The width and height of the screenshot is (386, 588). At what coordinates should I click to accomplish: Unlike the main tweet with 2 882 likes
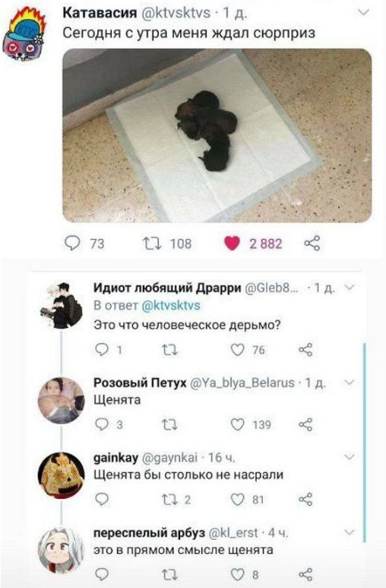point(232,243)
